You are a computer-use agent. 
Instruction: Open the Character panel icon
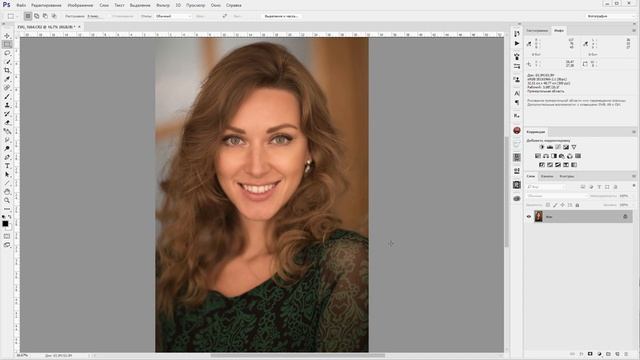[517, 93]
